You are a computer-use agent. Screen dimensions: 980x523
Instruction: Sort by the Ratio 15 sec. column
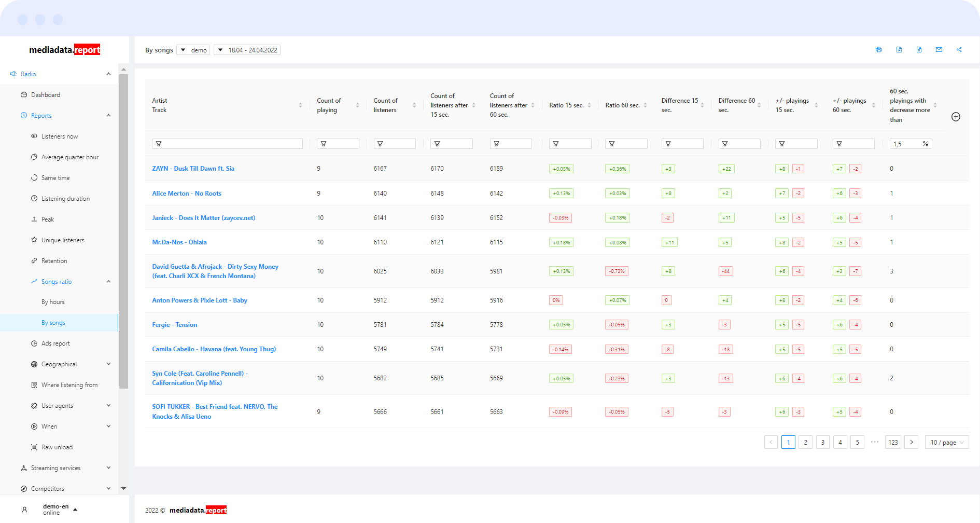589,105
